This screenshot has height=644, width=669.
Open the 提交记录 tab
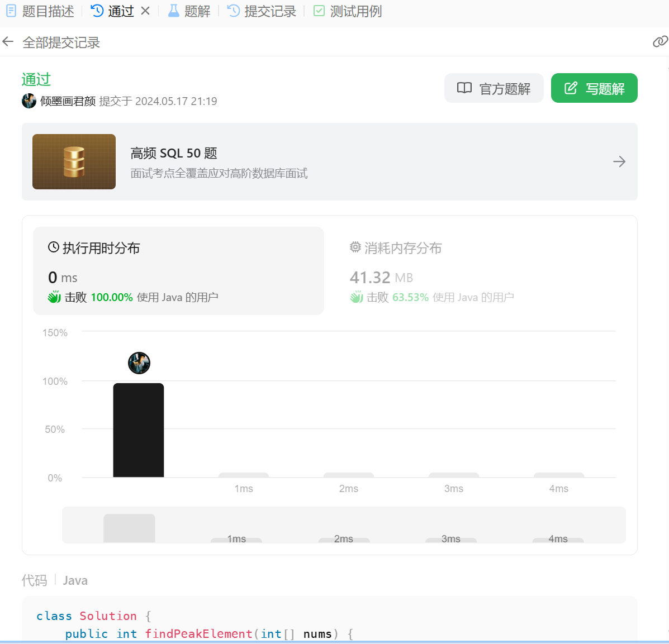(262, 11)
